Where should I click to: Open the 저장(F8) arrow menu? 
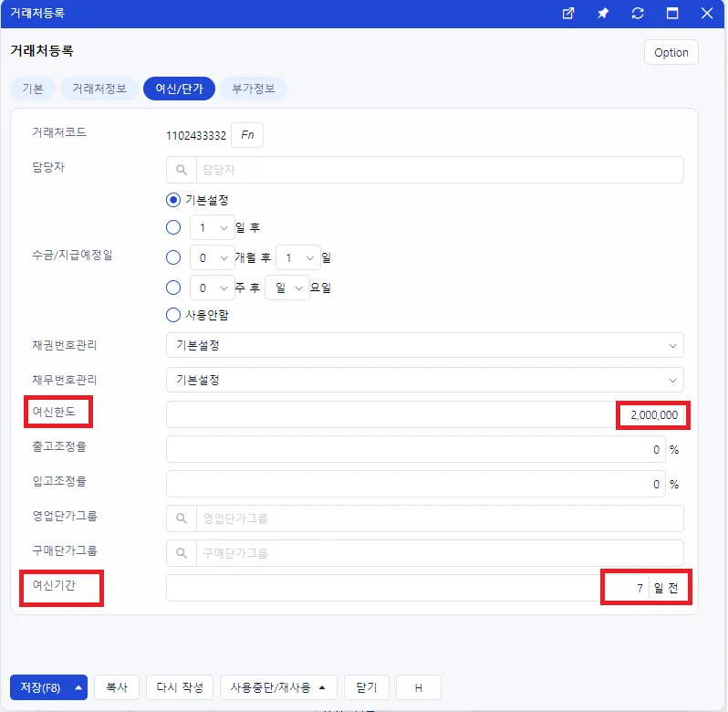pyautogui.click(x=78, y=687)
